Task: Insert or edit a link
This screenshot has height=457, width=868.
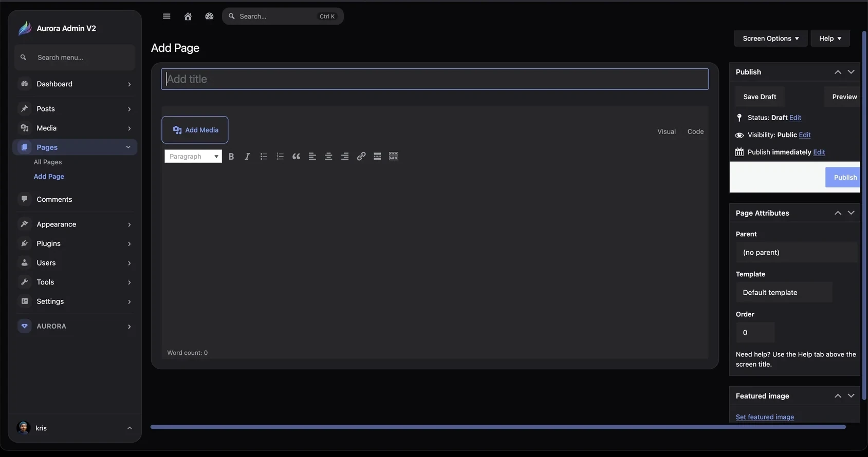Action: point(361,157)
